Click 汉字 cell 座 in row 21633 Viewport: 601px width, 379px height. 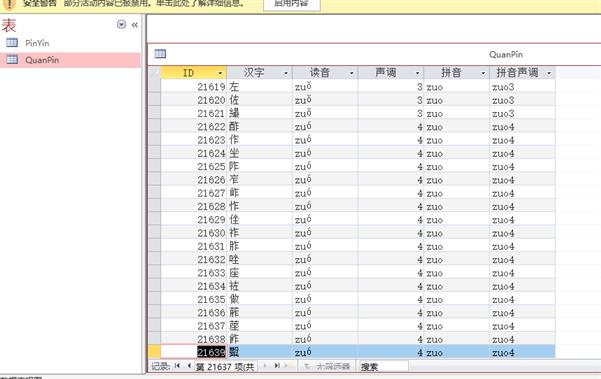pos(259,273)
